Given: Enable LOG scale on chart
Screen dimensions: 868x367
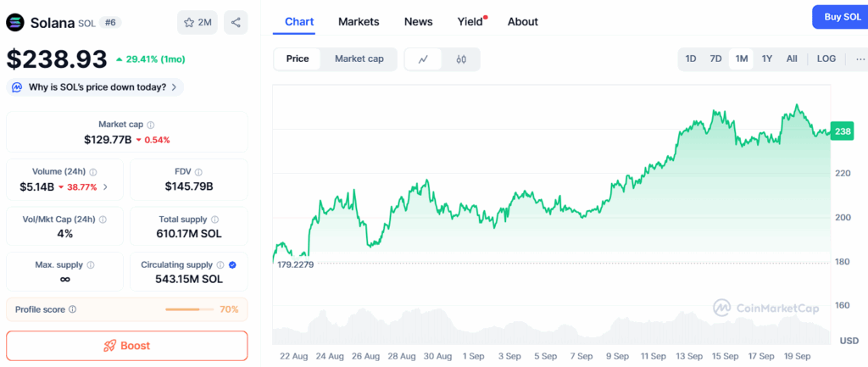Looking at the screenshot, I should pos(826,58).
